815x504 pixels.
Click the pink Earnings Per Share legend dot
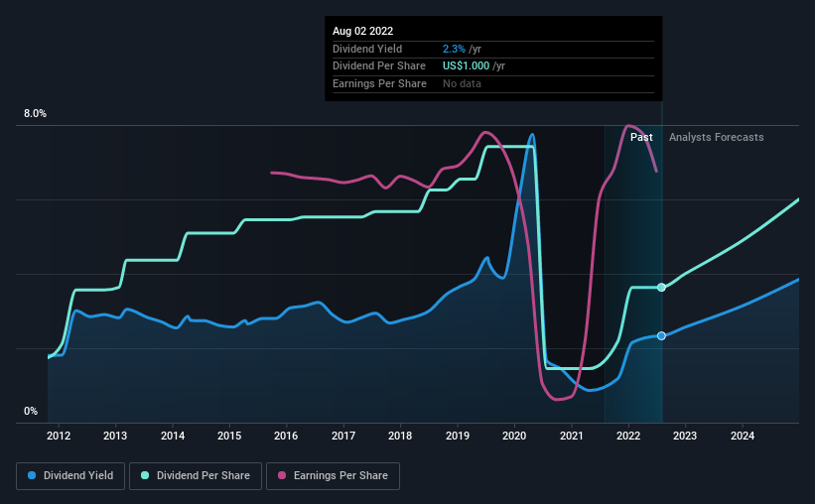[282, 475]
